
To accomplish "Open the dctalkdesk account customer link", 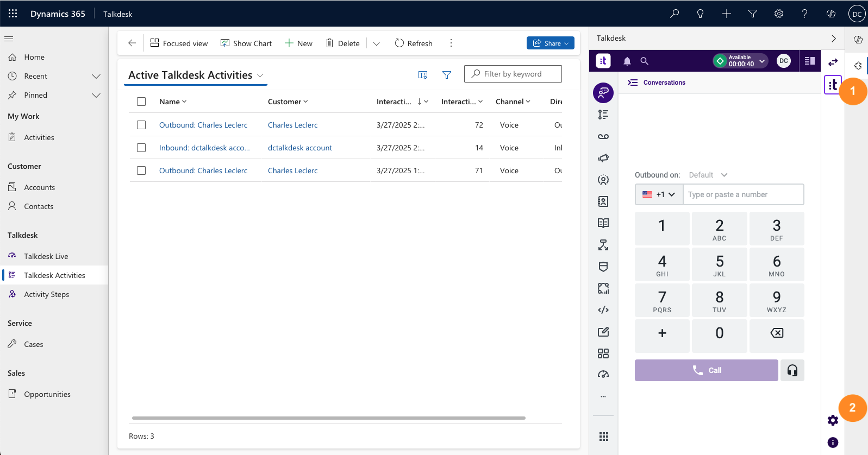I will [300, 148].
